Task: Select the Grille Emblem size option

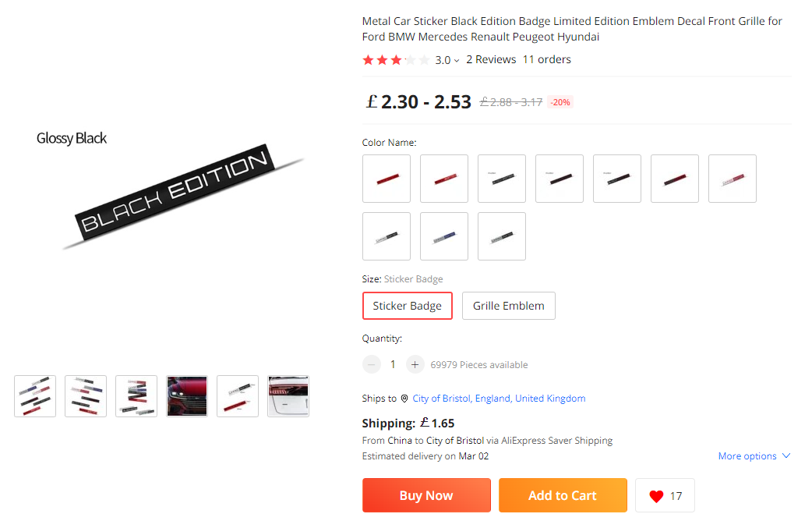Action: pos(509,306)
